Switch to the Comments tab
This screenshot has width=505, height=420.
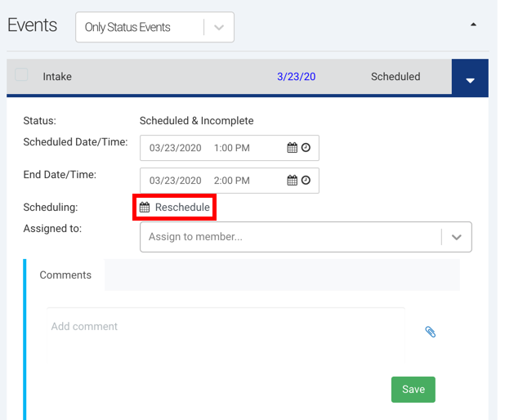coord(65,275)
